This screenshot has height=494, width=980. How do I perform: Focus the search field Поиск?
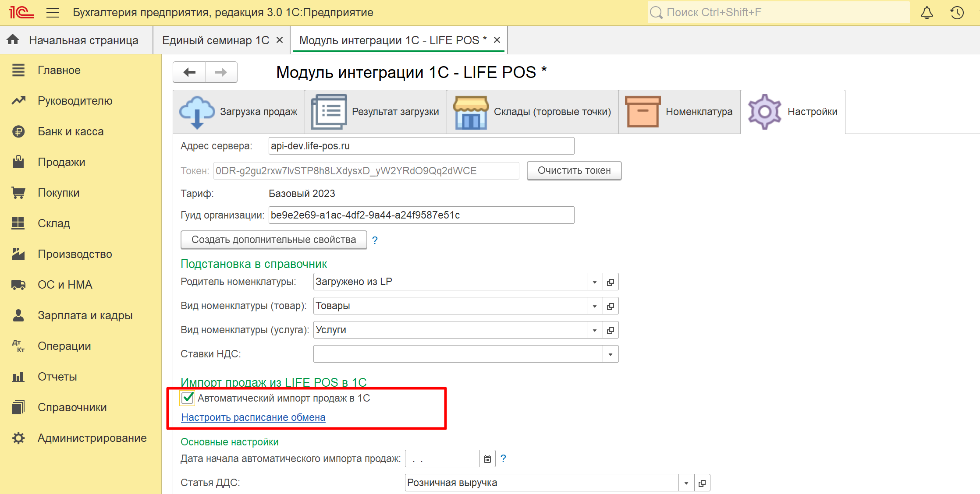coord(779,12)
